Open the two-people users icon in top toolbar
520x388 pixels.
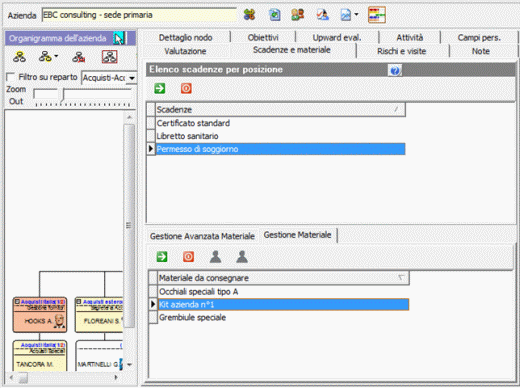click(x=298, y=15)
